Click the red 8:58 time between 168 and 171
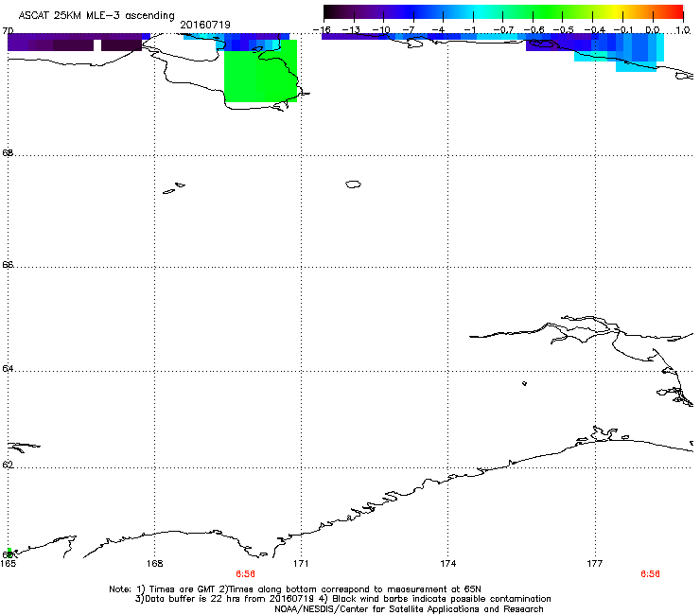 click(245, 574)
